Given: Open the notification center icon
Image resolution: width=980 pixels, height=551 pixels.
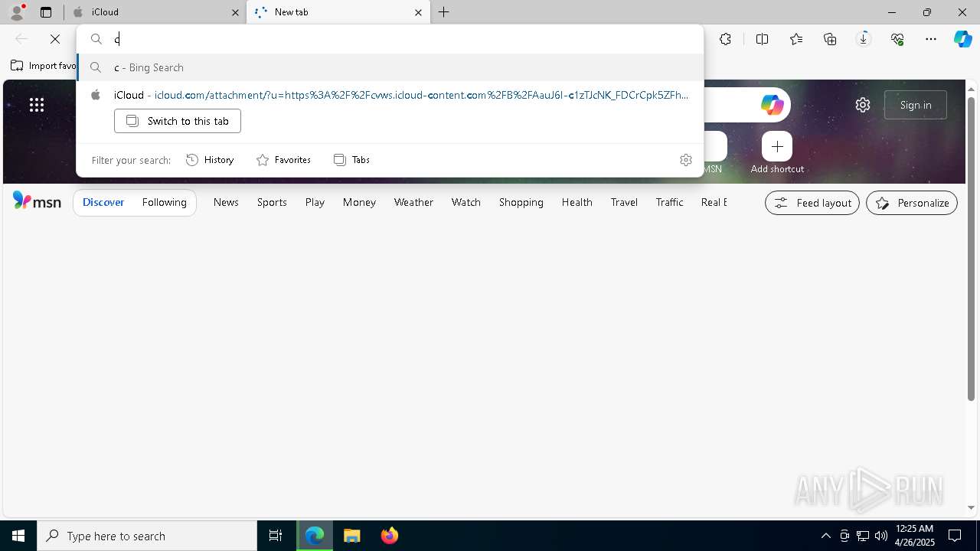Looking at the screenshot, I should 955,536.
